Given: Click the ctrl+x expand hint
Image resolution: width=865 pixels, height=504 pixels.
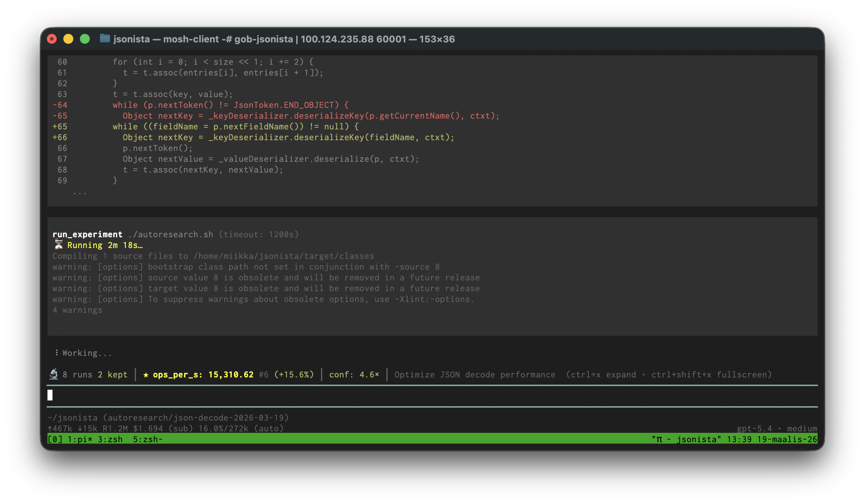Looking at the screenshot, I should 603,375.
